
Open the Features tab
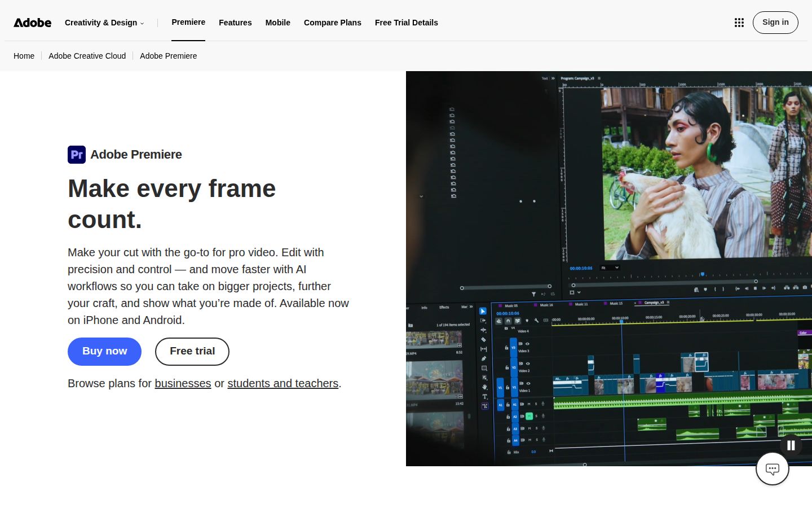tap(235, 23)
